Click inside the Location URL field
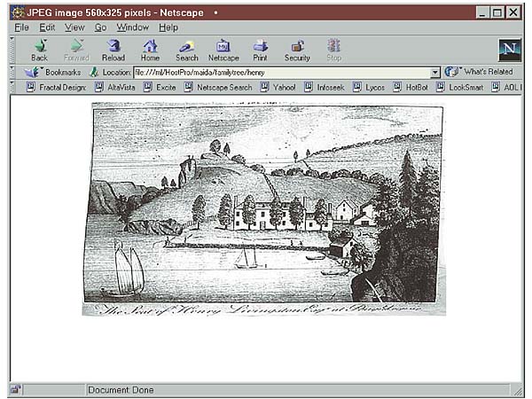Viewport: 532px width, 399px height. (x=282, y=73)
